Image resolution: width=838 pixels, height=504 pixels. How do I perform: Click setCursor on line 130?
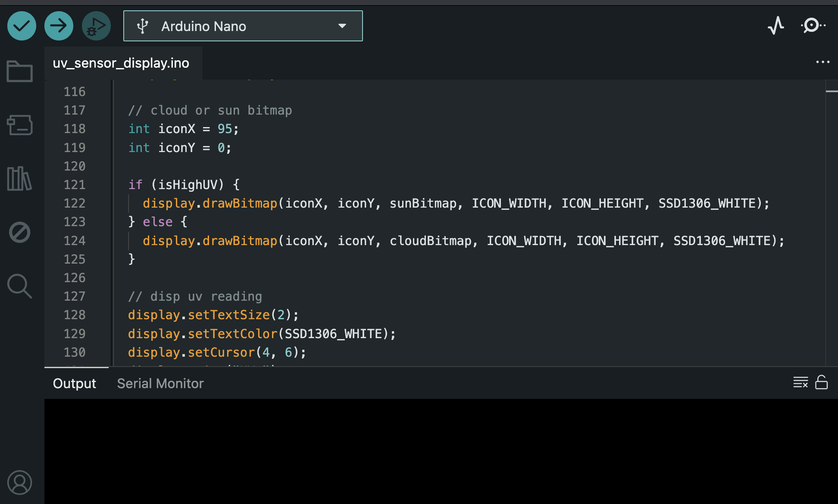[222, 352]
